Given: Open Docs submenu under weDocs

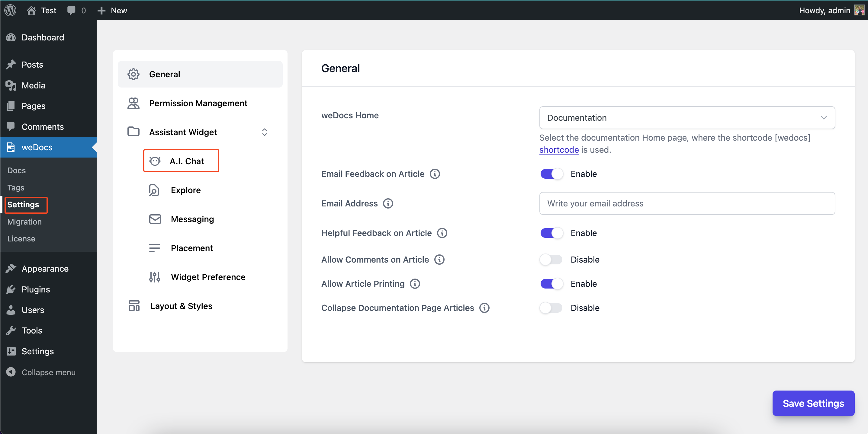Looking at the screenshot, I should pos(17,170).
